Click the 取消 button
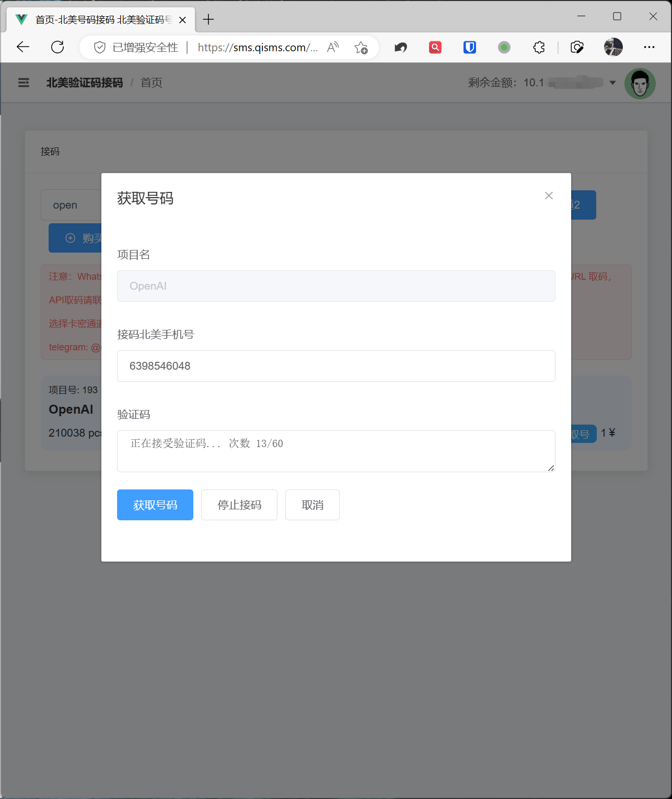 (312, 505)
